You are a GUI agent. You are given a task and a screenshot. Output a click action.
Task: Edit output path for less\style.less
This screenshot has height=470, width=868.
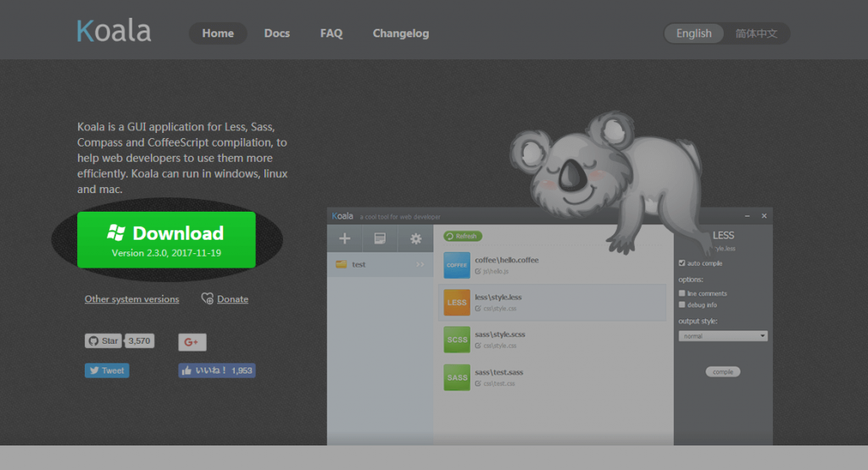(x=495, y=308)
